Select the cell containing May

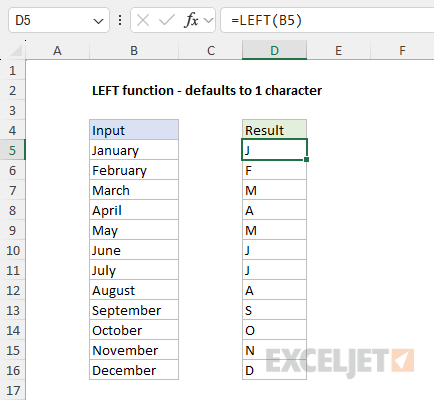134,230
